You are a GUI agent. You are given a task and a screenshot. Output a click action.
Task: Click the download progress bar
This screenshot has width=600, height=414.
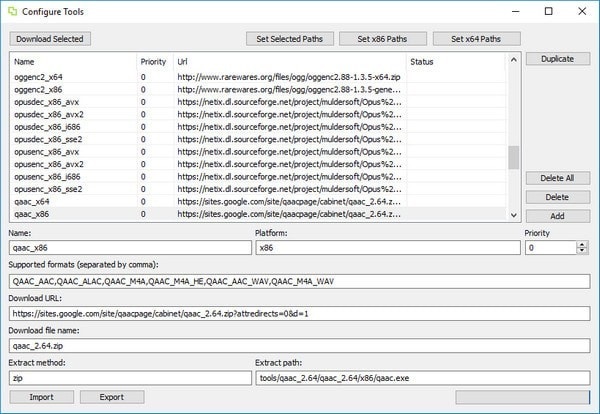click(523, 397)
